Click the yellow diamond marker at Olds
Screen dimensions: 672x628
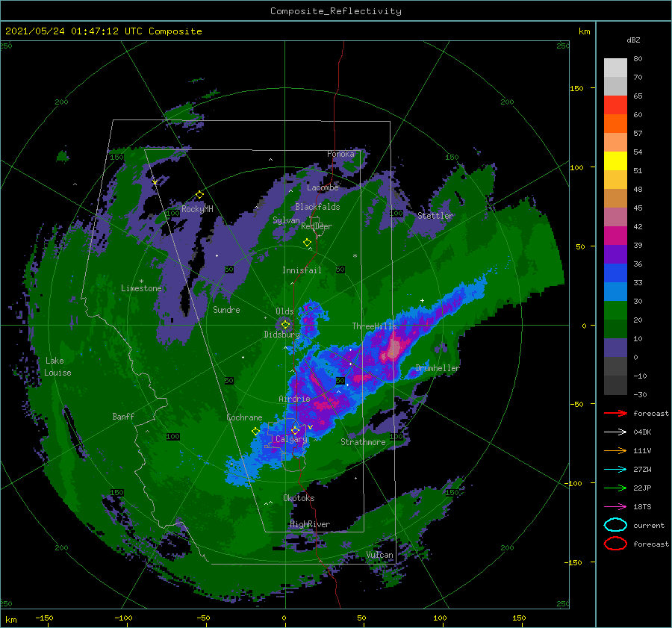[285, 325]
